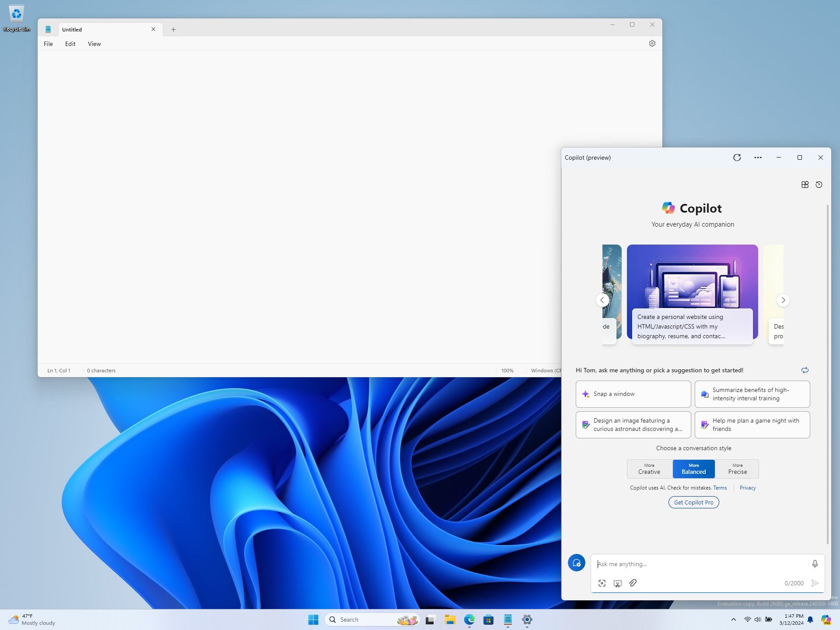The height and width of the screenshot is (630, 840).
Task: Click the Notepad settings gear icon
Action: pos(652,43)
